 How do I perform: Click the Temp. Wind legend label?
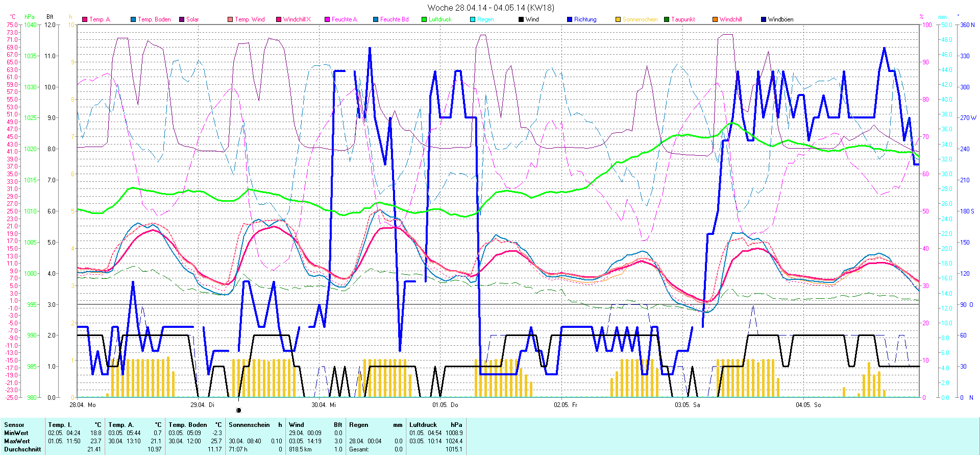(250, 19)
